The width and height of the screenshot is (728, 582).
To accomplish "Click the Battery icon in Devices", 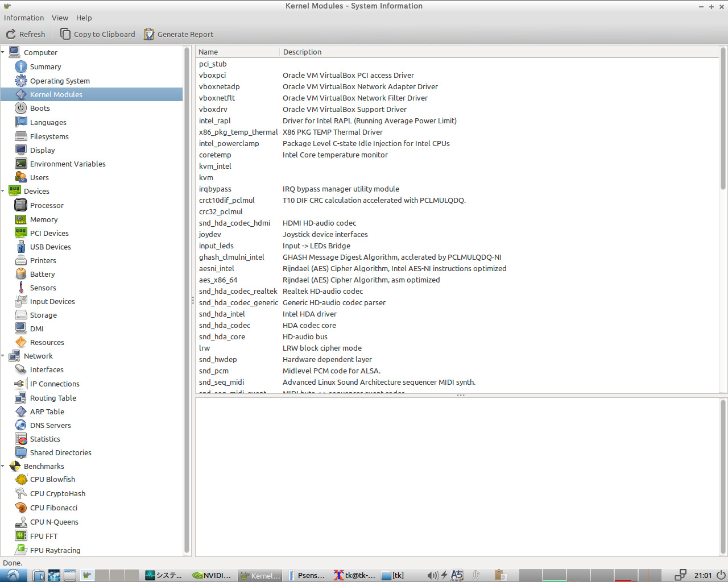I will [21, 274].
